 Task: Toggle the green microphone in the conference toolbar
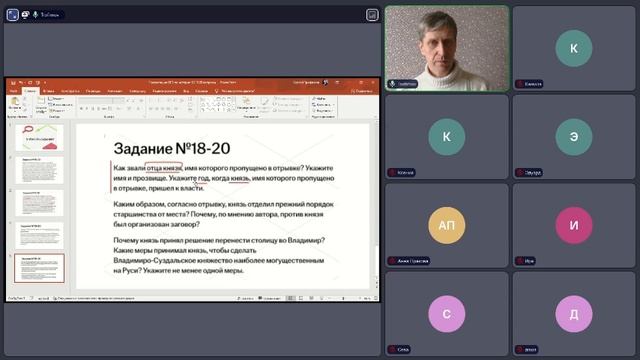pos(36,15)
